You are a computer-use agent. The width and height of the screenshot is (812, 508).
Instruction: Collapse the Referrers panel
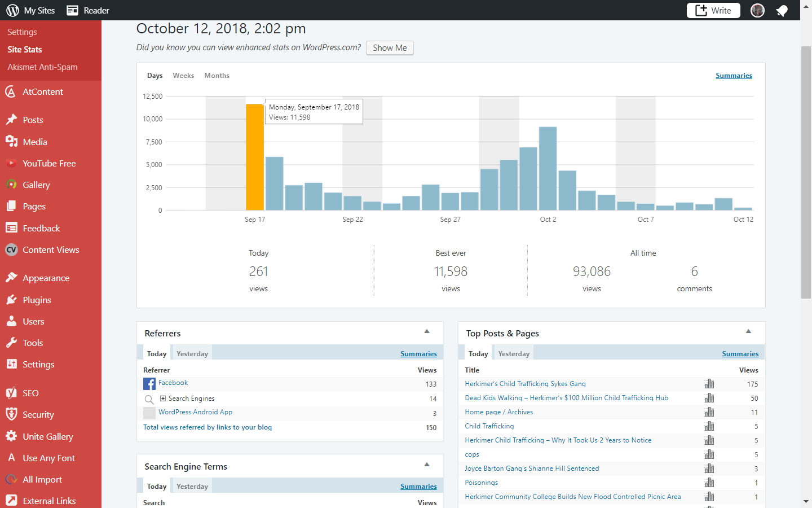coord(427,332)
